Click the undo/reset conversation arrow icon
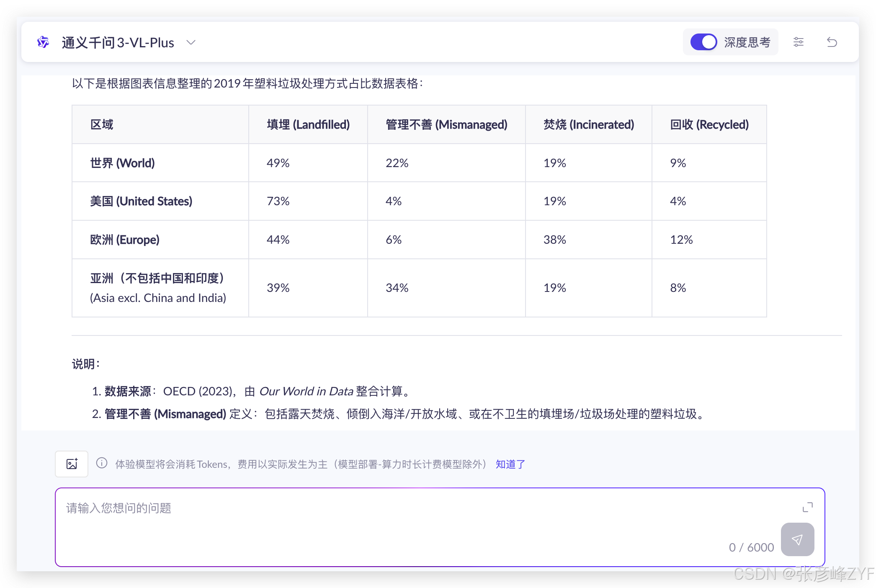This screenshot has height=588, width=876. (832, 42)
